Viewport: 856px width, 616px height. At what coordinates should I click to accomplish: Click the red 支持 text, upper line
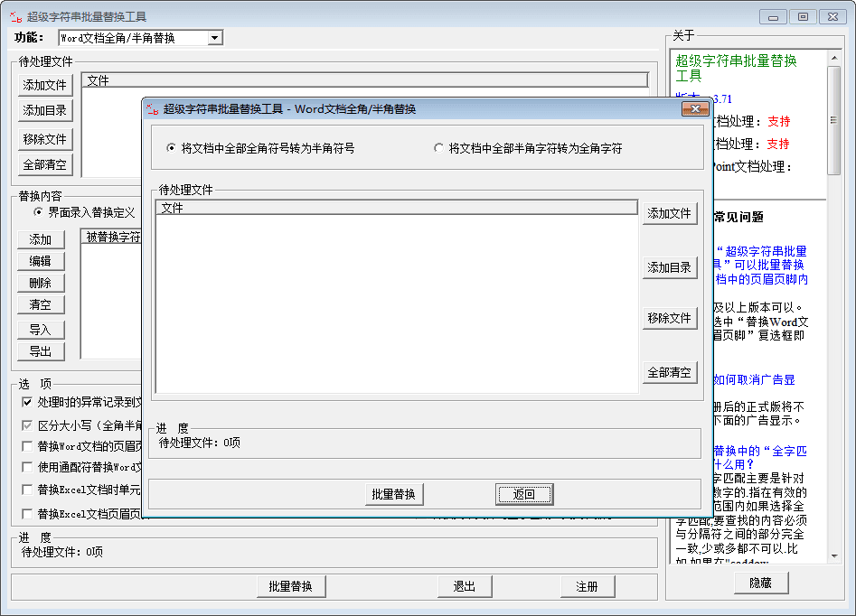(x=779, y=121)
